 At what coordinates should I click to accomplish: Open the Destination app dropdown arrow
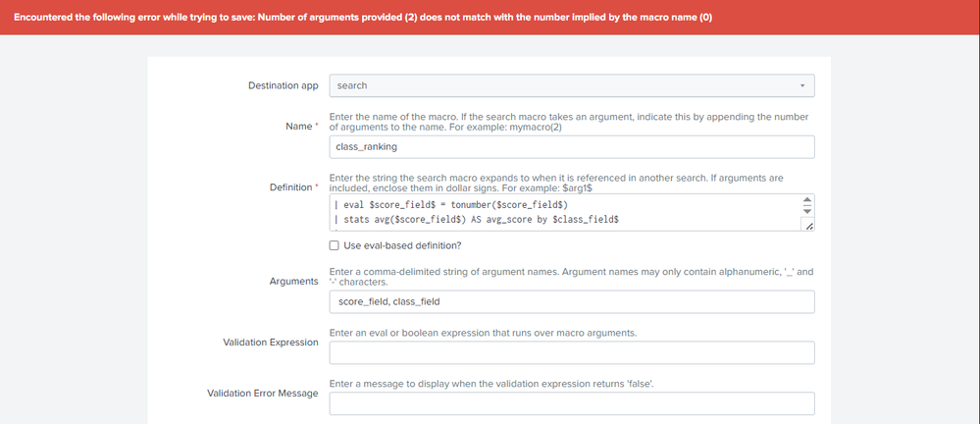pos(801,86)
